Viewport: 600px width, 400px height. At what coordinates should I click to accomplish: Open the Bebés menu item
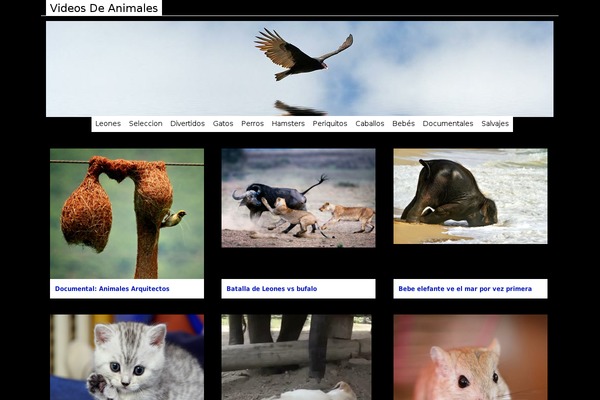tap(404, 124)
